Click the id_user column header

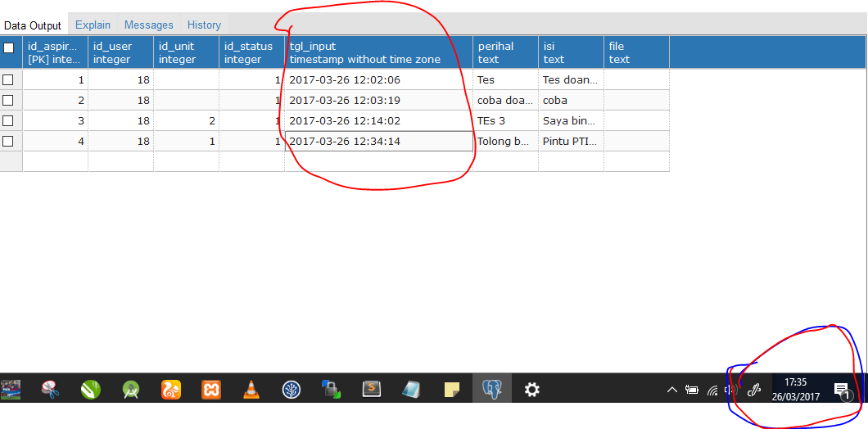point(120,52)
